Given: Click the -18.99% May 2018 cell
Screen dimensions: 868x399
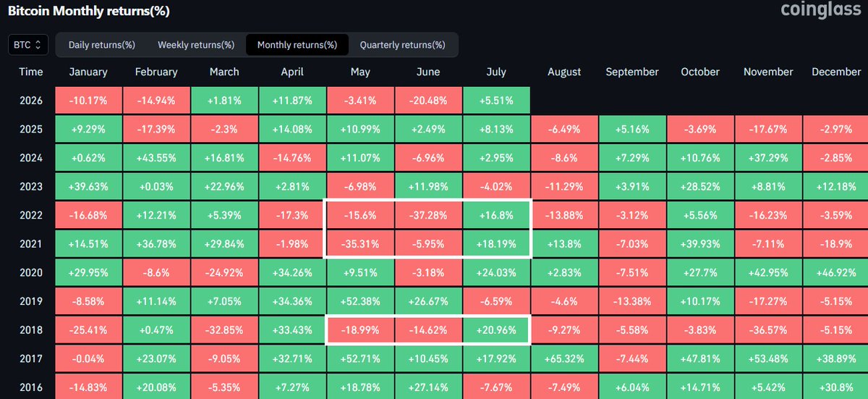Looking at the screenshot, I should pos(360,330).
